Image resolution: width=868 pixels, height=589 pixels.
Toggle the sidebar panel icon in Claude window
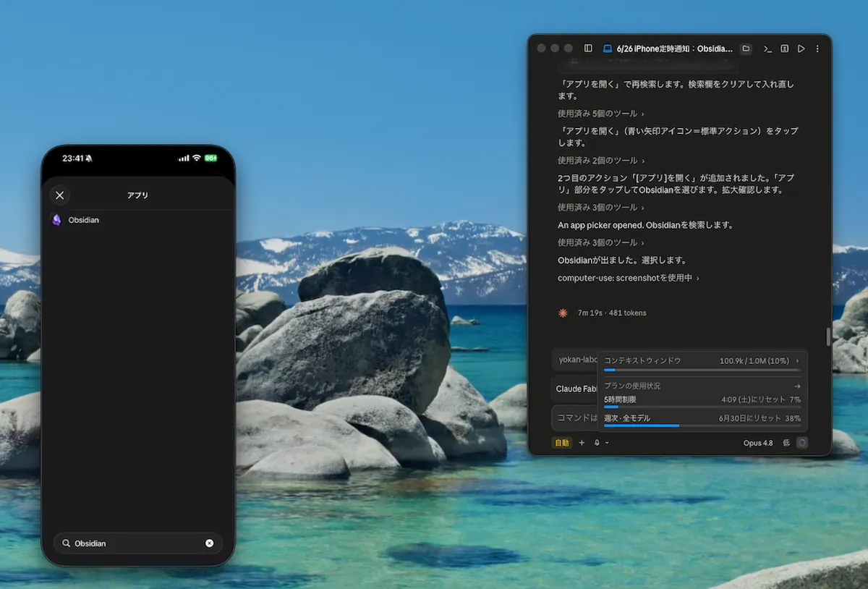click(588, 48)
